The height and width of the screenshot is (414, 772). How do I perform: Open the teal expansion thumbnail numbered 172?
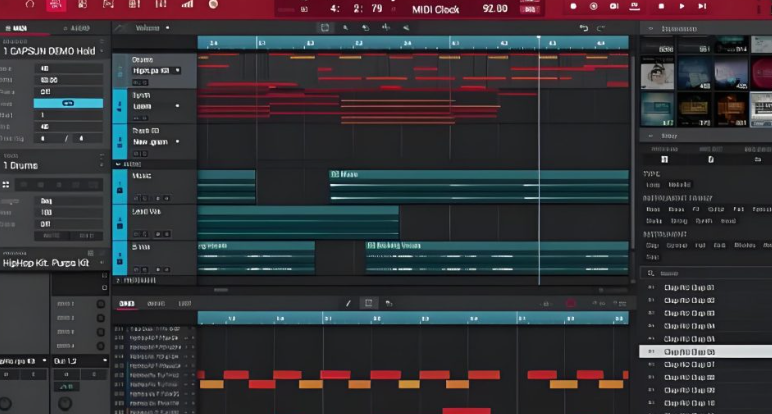click(657, 110)
